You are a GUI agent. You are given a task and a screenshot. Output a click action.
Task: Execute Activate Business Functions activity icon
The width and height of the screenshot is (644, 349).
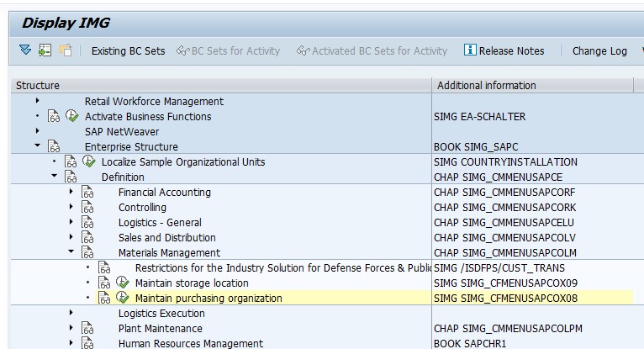coord(71,116)
